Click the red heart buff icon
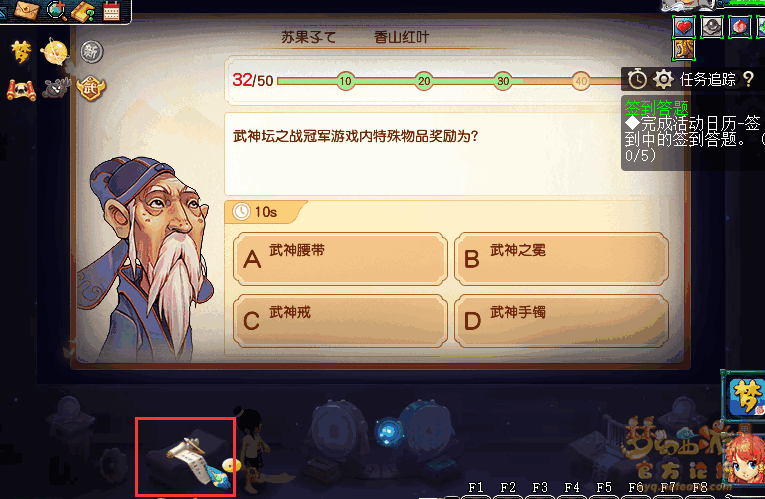The height and width of the screenshot is (499, 765). (x=684, y=26)
